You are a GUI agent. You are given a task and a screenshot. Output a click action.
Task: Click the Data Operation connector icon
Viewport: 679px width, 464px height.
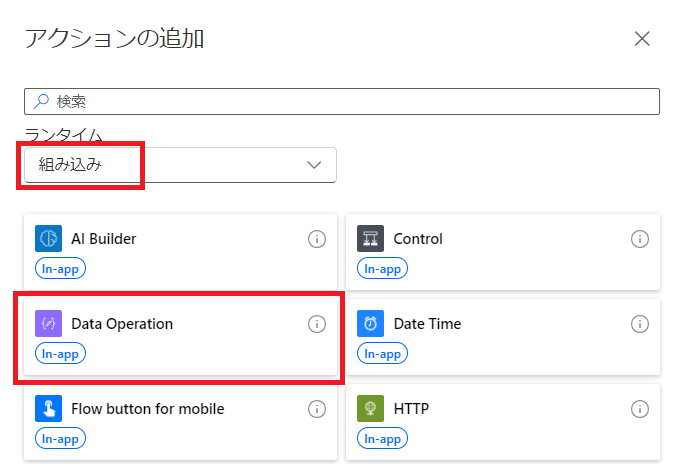tap(48, 323)
